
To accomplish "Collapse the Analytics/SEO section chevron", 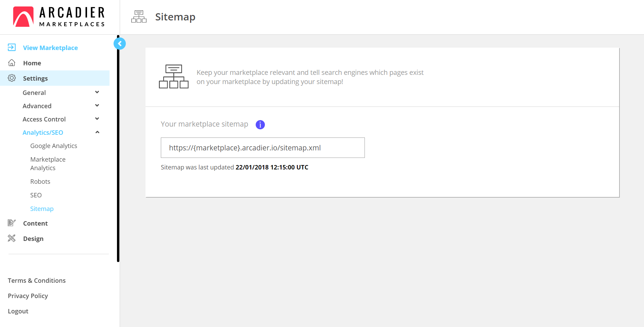I will coord(97,132).
